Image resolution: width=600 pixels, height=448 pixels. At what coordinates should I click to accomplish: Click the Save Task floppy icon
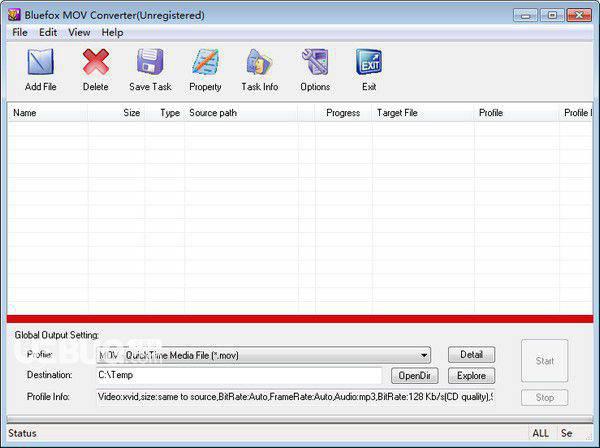pos(150,62)
